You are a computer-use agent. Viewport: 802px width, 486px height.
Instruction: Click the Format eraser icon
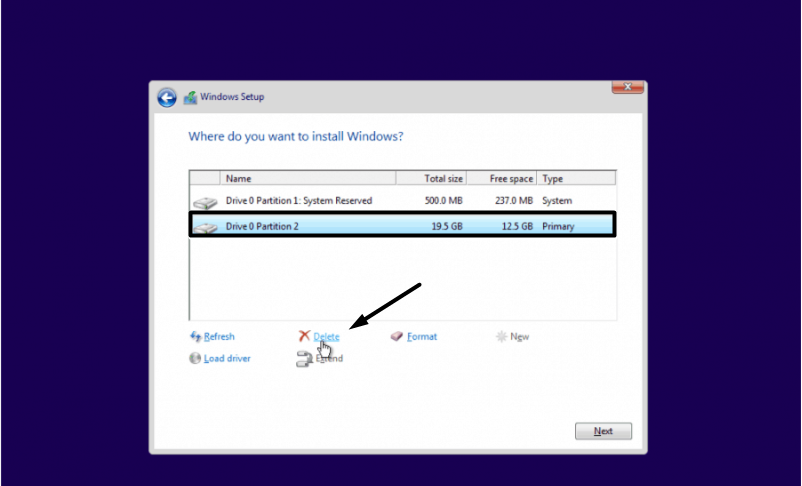click(x=396, y=337)
